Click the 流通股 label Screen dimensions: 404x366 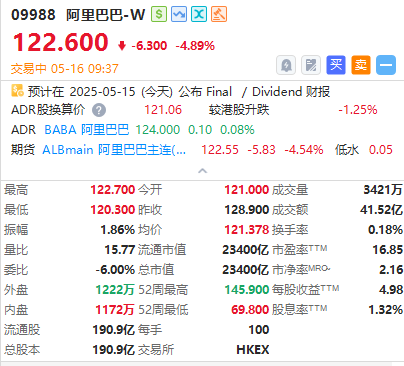22,330
